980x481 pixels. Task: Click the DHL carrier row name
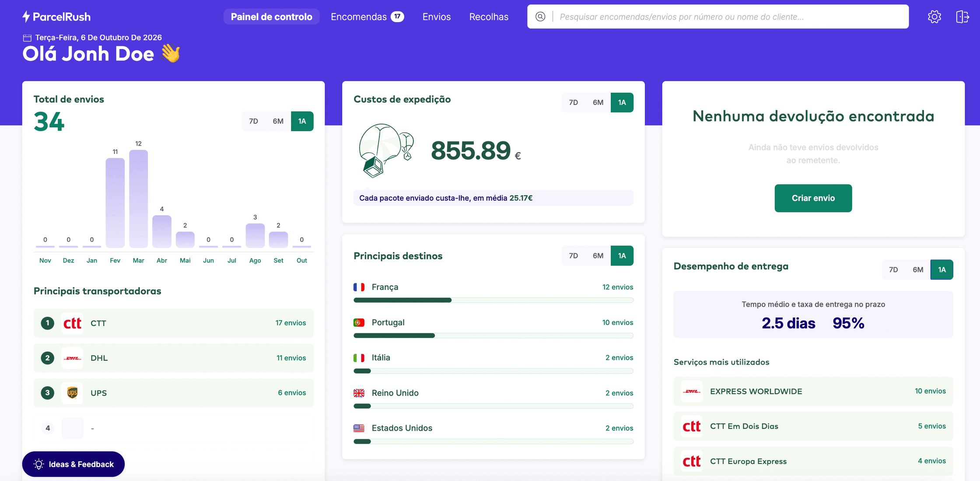(99, 358)
